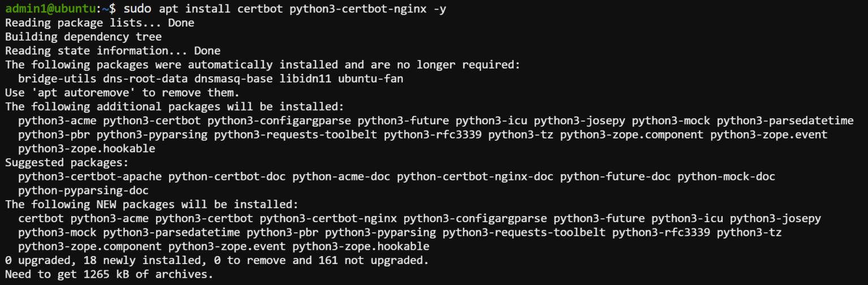
Task: Click 'python-pyparsing-doc' suggested package
Action: coord(83,191)
